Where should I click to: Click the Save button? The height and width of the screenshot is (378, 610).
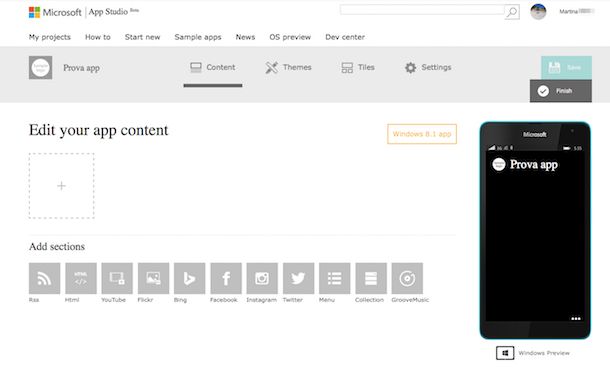point(566,68)
